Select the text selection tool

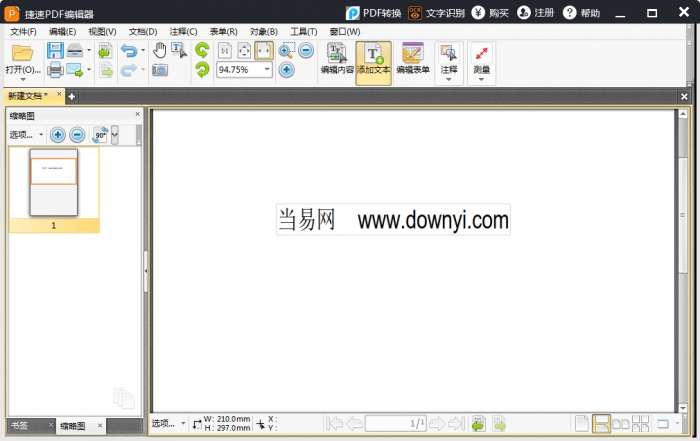[179, 50]
